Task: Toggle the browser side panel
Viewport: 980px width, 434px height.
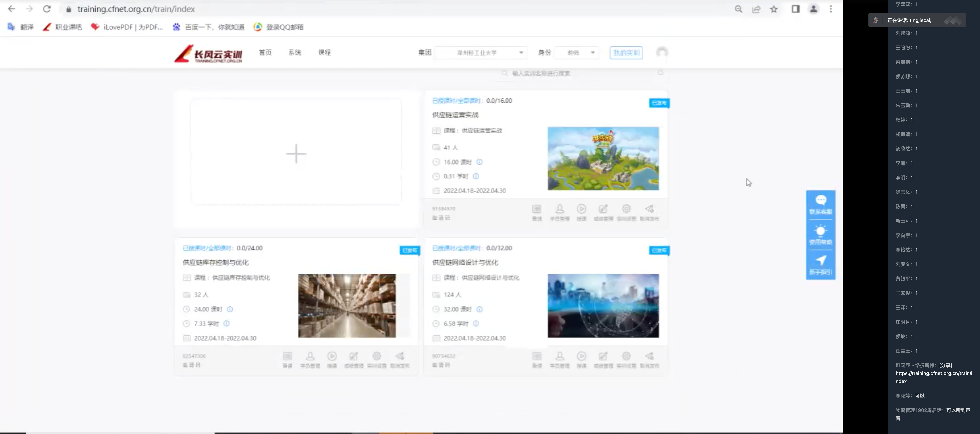Action: click(x=795, y=9)
